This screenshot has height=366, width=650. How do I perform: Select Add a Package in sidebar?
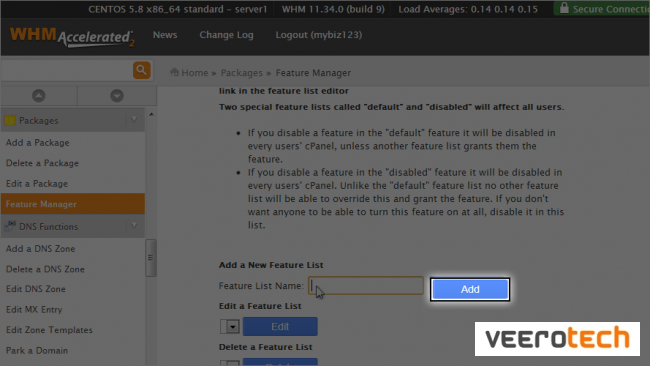coord(38,143)
